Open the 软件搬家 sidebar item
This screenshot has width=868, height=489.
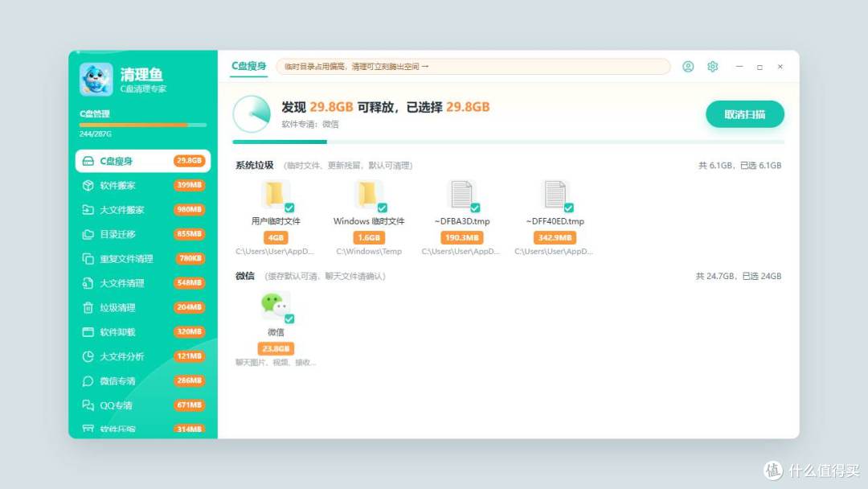143,185
